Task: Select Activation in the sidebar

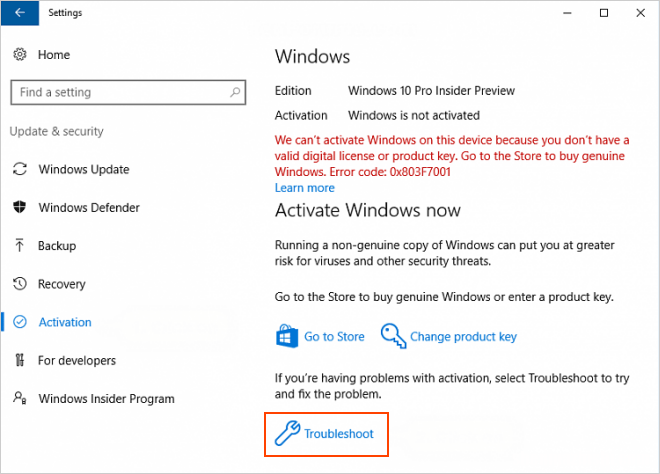Action: (x=65, y=322)
